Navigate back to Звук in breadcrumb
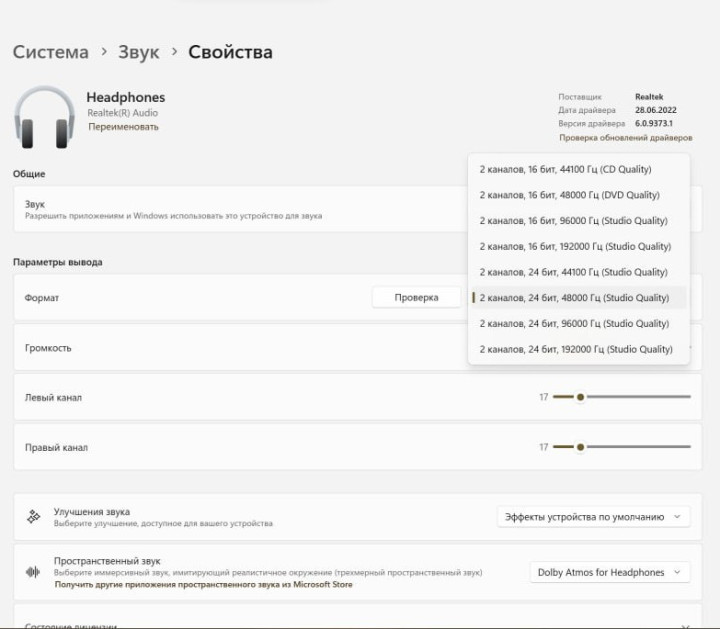The image size is (720, 629). pyautogui.click(x=138, y=52)
